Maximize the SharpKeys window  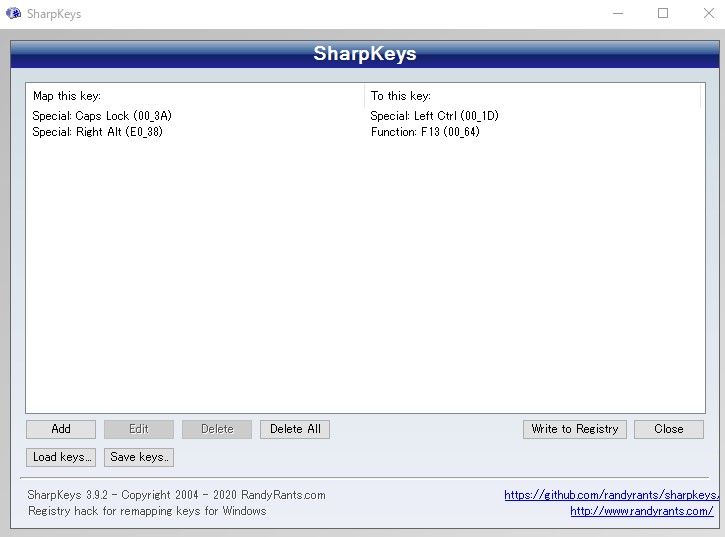pyautogui.click(x=663, y=13)
